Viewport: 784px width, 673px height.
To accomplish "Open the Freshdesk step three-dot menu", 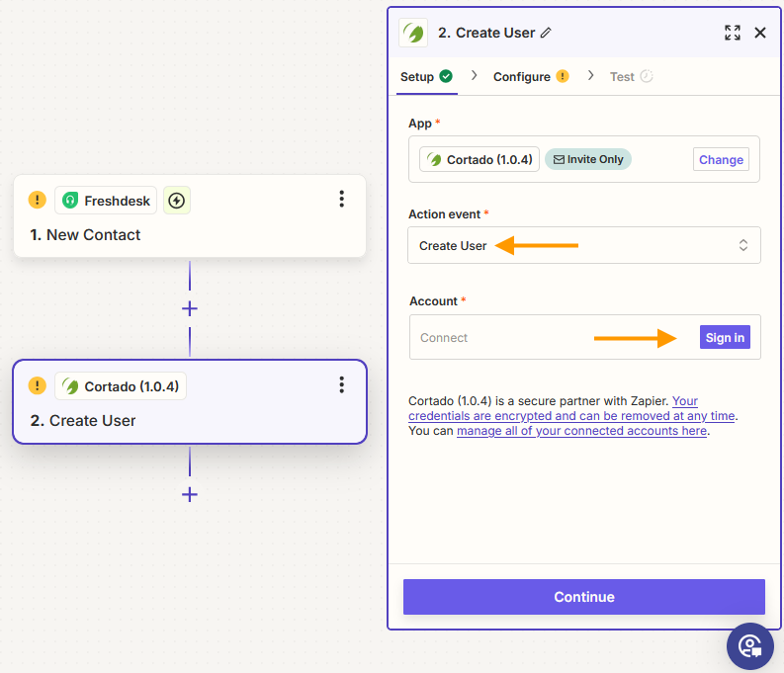I will click(341, 199).
